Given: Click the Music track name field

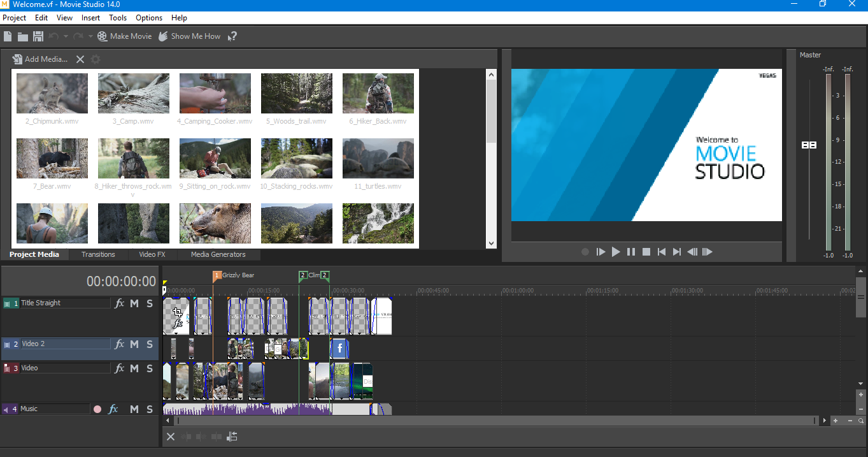Looking at the screenshot, I should point(55,409).
